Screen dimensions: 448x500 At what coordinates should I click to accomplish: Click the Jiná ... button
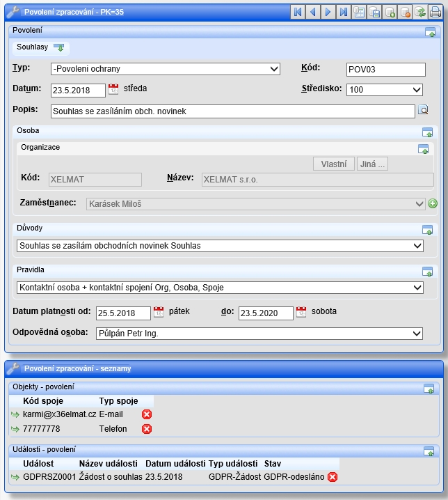coord(372,164)
